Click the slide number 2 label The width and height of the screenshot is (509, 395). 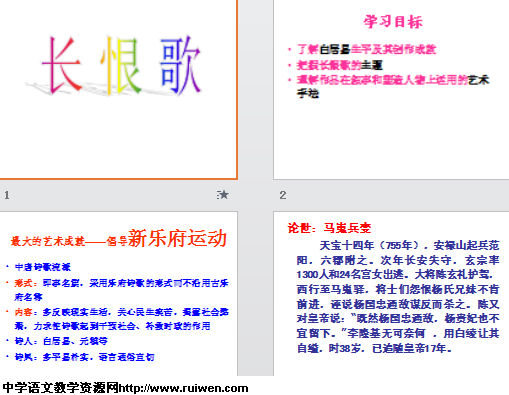(283, 195)
